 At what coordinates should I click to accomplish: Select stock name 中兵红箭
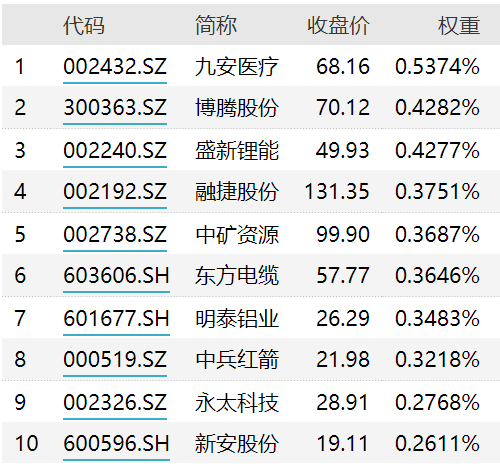pyautogui.click(x=237, y=360)
